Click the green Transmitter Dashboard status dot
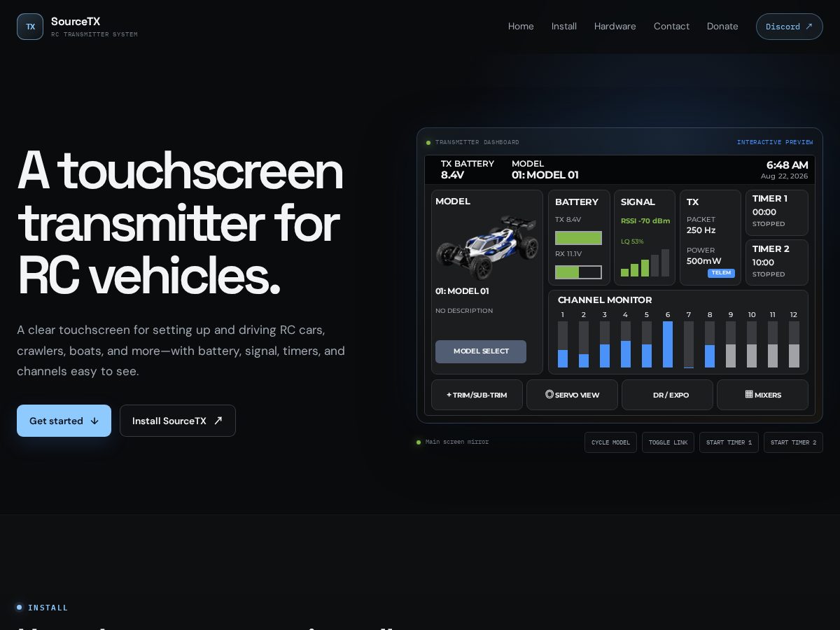This screenshot has height=630, width=840. point(428,143)
